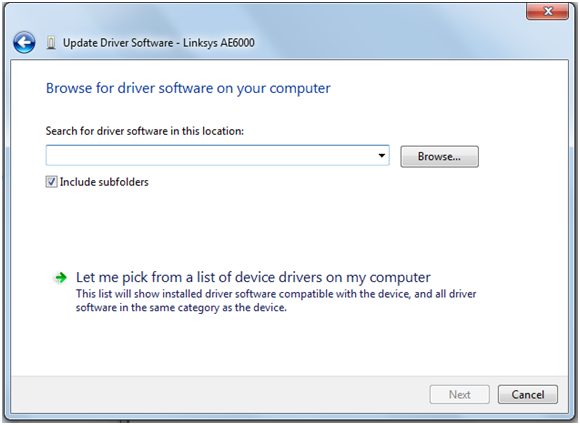The image size is (580, 425).
Task: Click the green arrow beside Let me pick
Action: coord(61,277)
